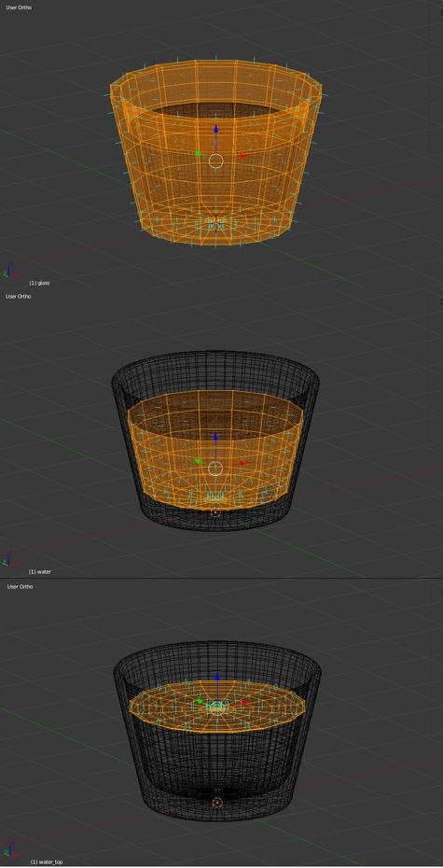Click the 3D cursor in water_top viewport
Viewport: 443px width, 868px height.
tap(217, 802)
